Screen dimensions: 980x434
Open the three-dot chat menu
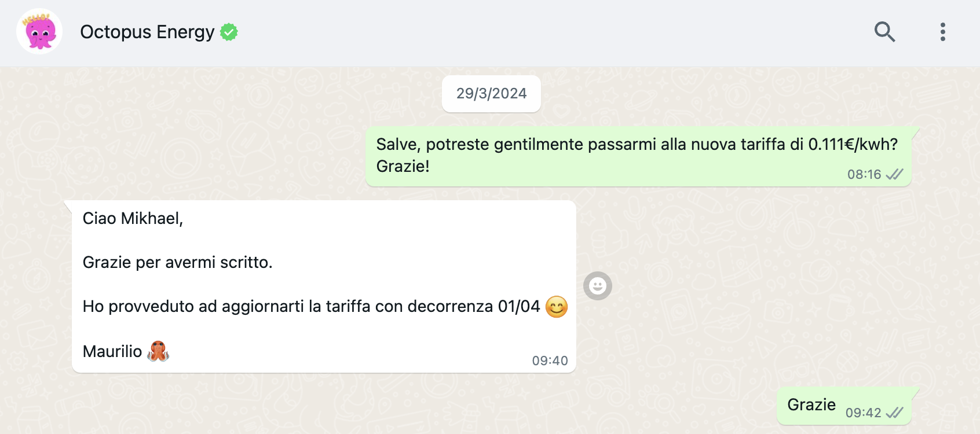pos(942,32)
